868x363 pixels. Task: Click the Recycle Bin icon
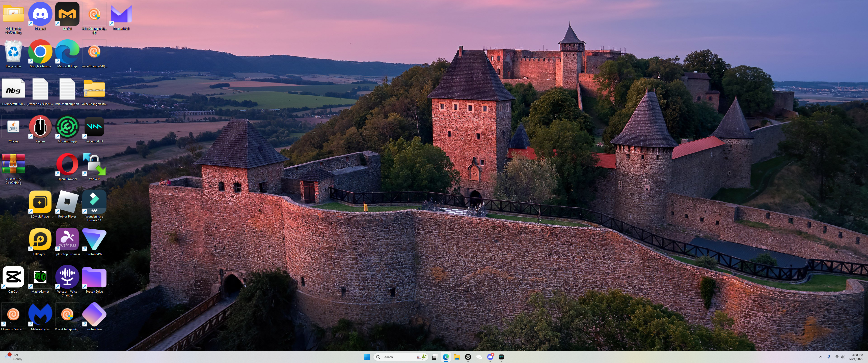13,52
